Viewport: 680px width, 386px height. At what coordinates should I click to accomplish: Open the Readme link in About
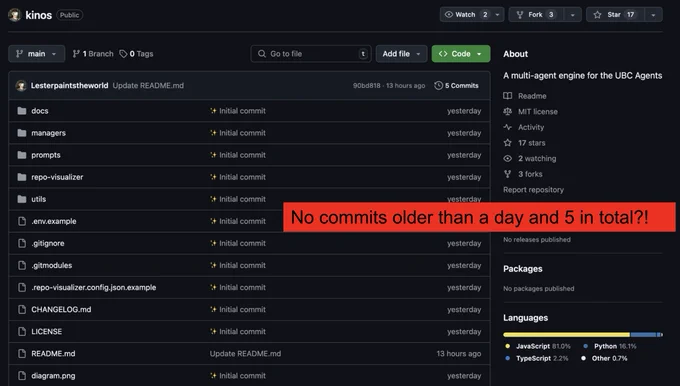point(532,96)
